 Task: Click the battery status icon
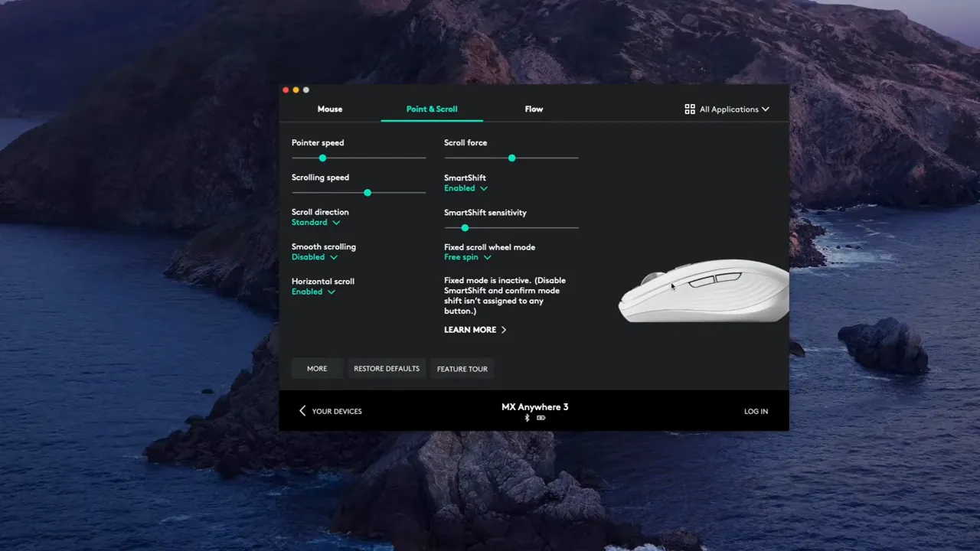[541, 418]
